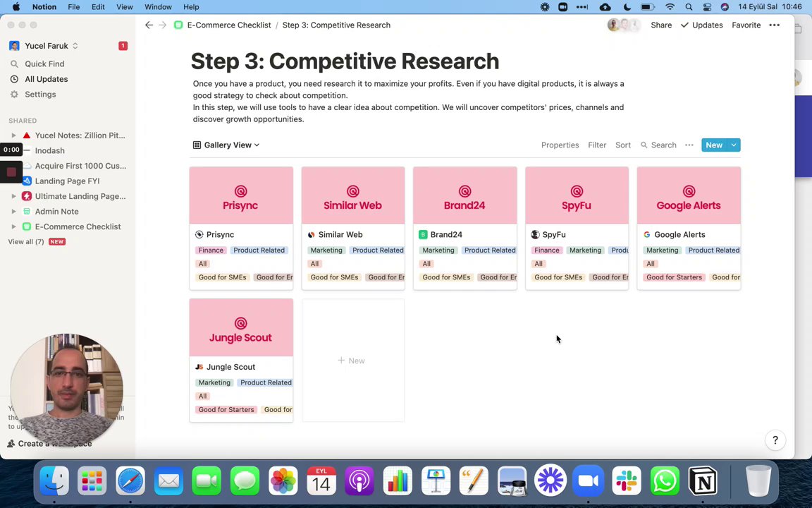Open the dropdown arrow beside New button
The width and height of the screenshot is (812, 508).
pyautogui.click(x=734, y=145)
